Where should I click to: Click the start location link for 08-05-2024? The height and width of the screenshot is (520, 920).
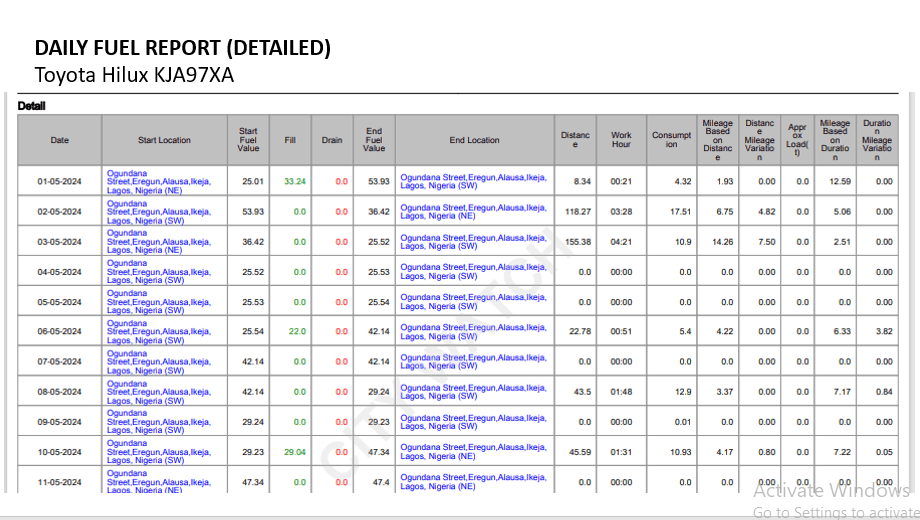pos(158,392)
